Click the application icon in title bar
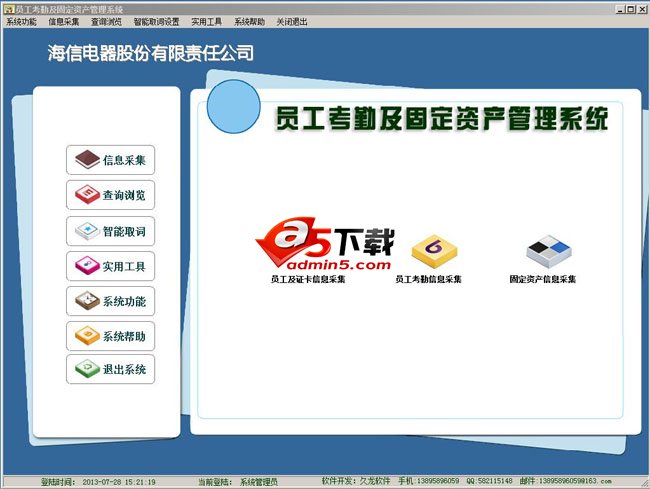Image resolution: width=650 pixels, height=489 pixels. (x=9, y=9)
